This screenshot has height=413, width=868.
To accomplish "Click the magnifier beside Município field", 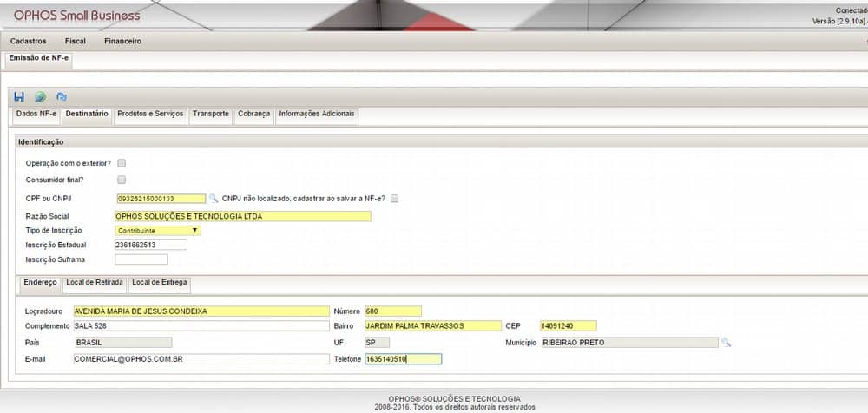I will tap(726, 342).
